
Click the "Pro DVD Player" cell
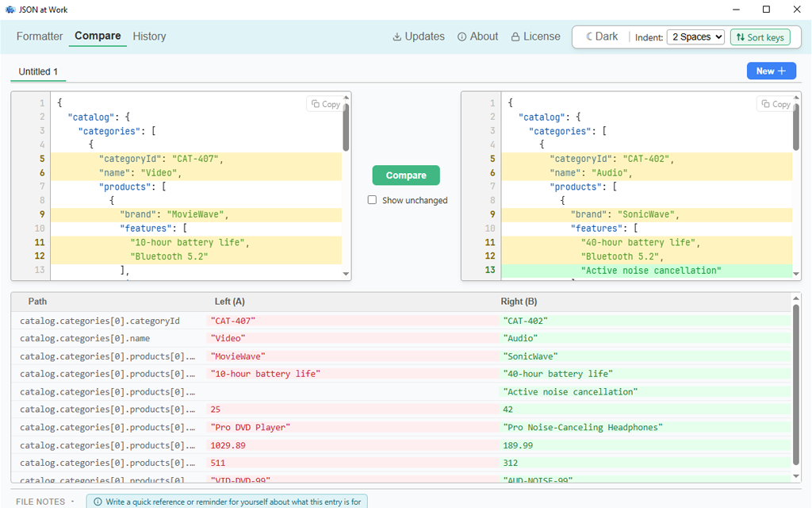tap(352, 427)
